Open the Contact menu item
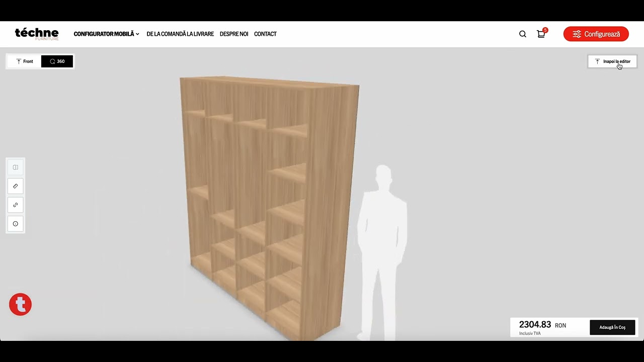The width and height of the screenshot is (644, 362). [265, 34]
